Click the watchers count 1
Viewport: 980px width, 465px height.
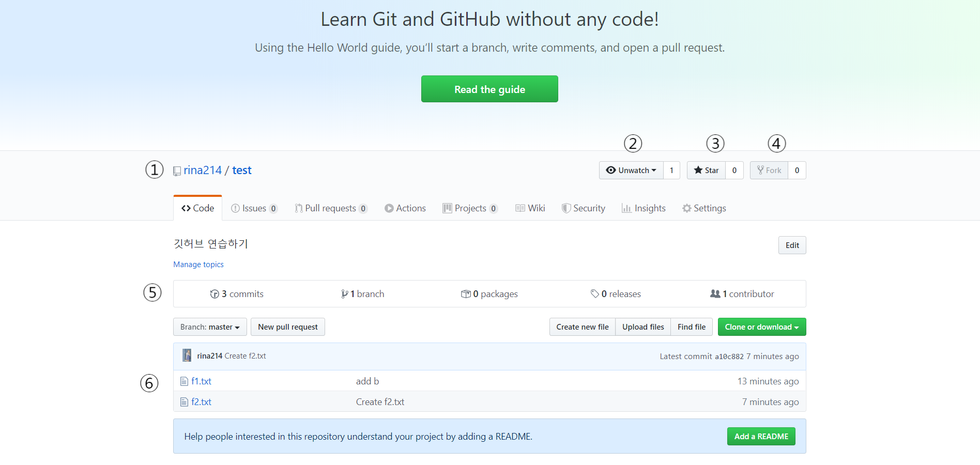tap(671, 171)
